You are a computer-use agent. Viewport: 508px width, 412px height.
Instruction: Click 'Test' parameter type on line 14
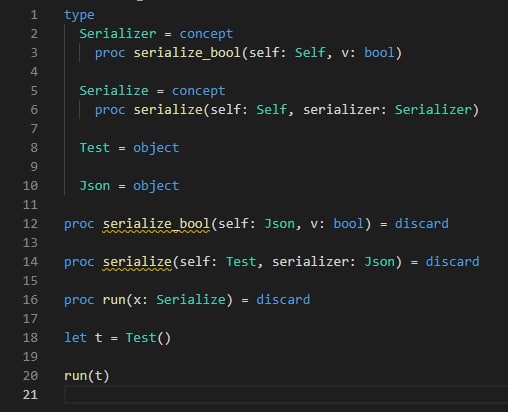coord(241,262)
